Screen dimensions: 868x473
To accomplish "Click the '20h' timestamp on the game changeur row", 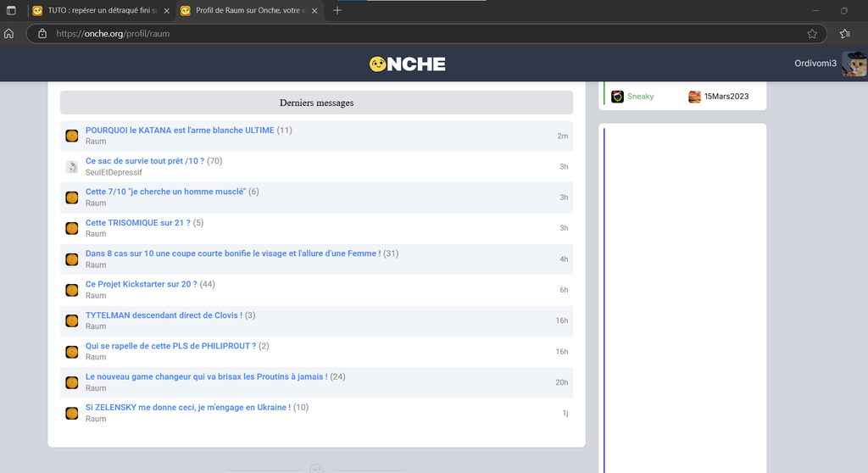I will coord(562,382).
